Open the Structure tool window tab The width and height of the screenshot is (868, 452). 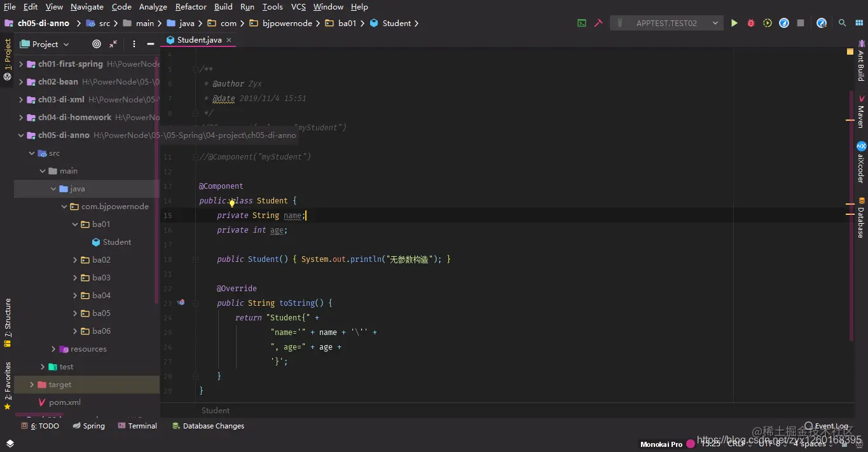(x=8, y=322)
